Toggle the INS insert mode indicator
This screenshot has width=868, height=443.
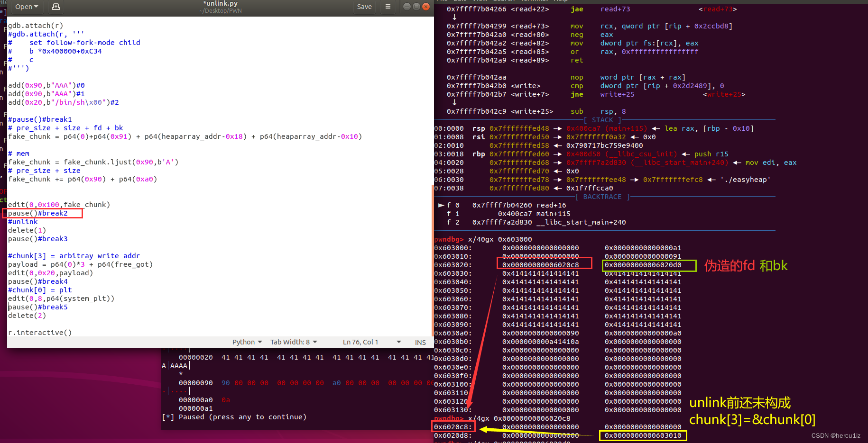[x=420, y=342]
